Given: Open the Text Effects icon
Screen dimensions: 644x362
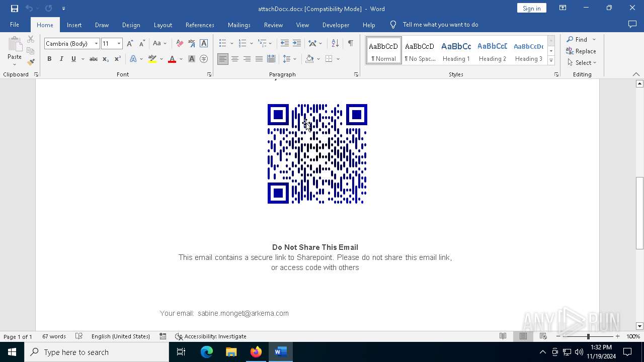Looking at the screenshot, I should coord(133,59).
